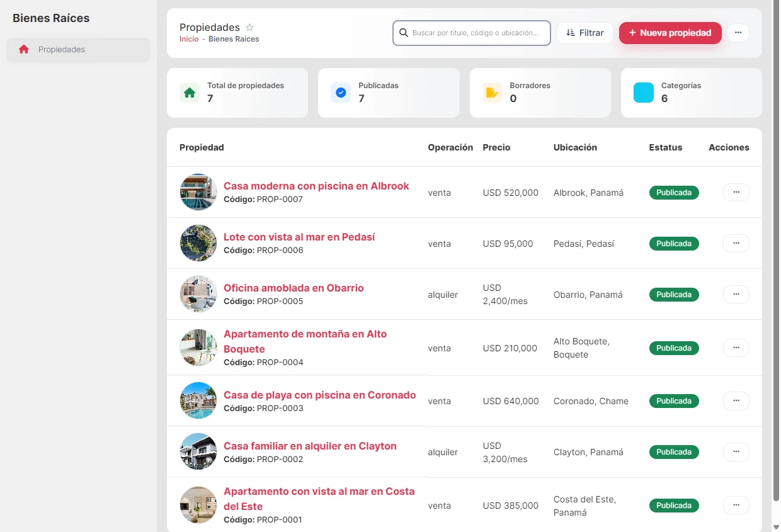Viewport: 781px width, 532px height.
Task: Click the price USD 520,000
Action: point(511,193)
